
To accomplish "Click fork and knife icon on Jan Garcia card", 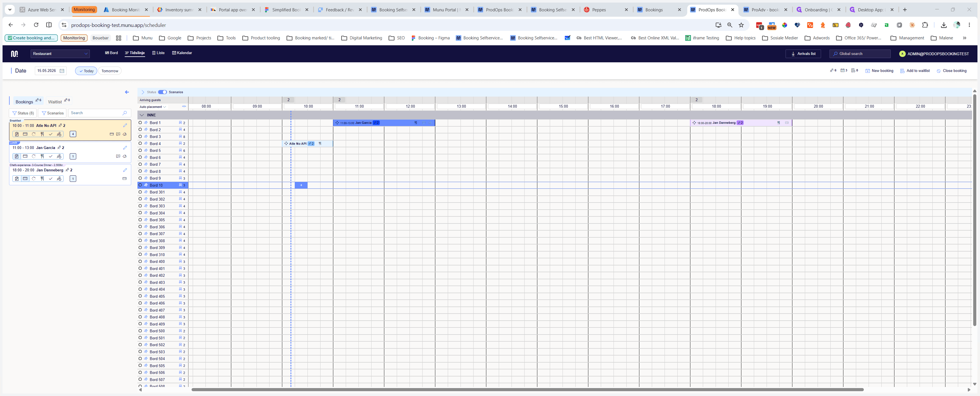I will coord(42,156).
